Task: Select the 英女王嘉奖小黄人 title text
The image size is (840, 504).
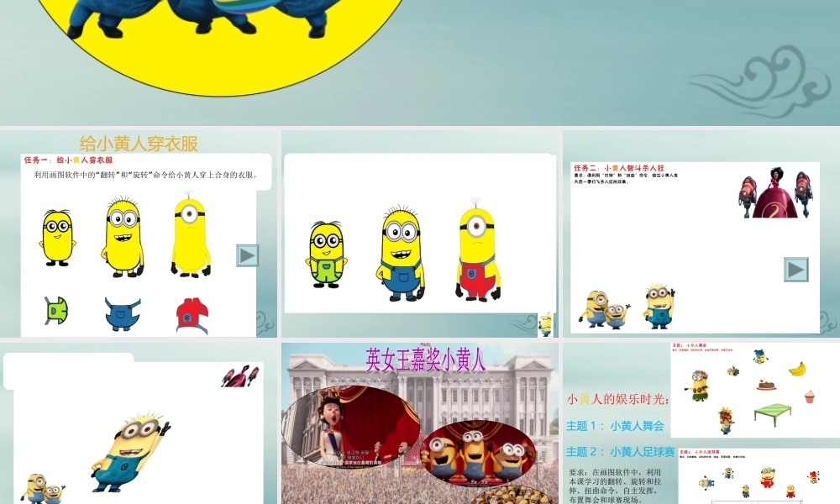Action: click(425, 360)
